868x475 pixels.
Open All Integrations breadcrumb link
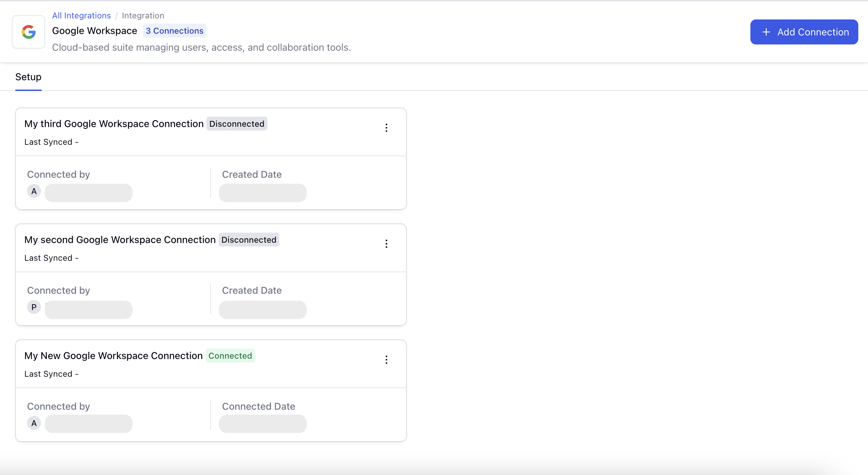point(82,16)
